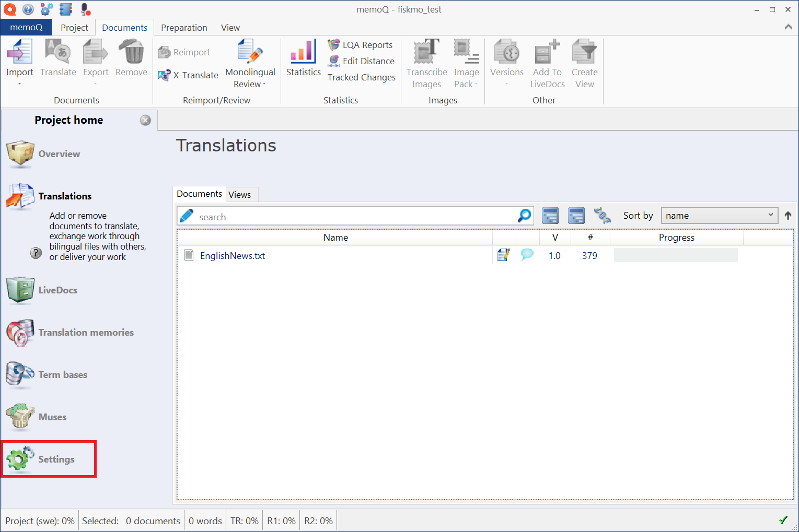799x532 pixels.
Task: Toggle sort direction arrow
Action: 788,216
